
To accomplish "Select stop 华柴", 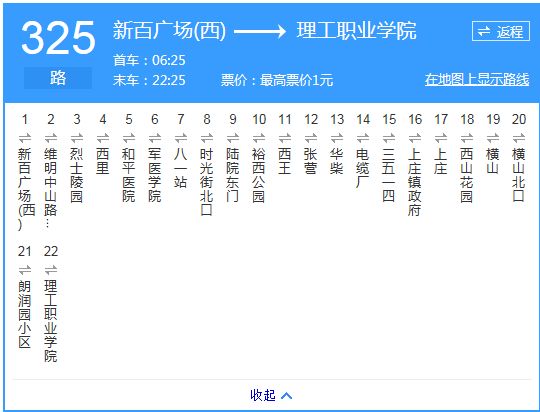I will (x=337, y=161).
